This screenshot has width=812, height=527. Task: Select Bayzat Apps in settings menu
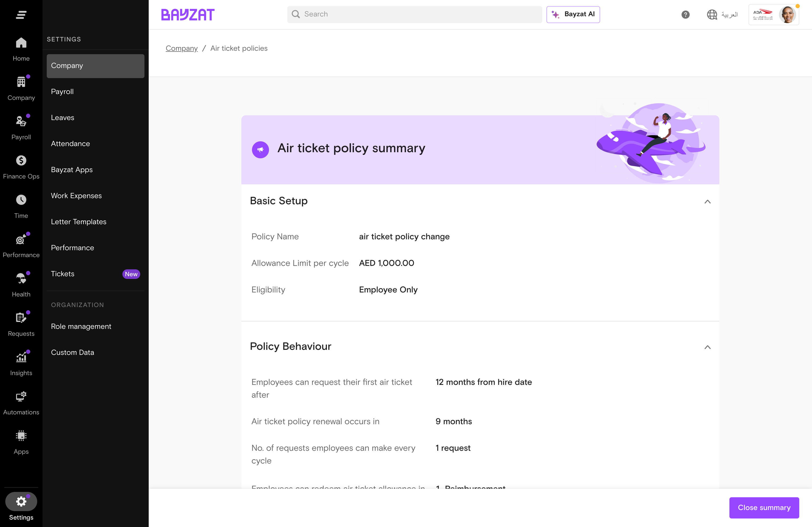[96, 170]
